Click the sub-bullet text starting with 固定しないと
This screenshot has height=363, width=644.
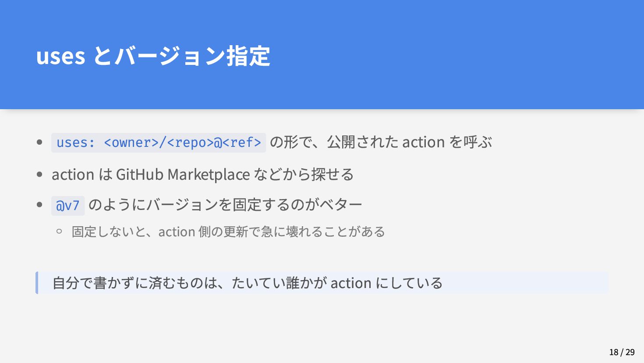(228, 231)
